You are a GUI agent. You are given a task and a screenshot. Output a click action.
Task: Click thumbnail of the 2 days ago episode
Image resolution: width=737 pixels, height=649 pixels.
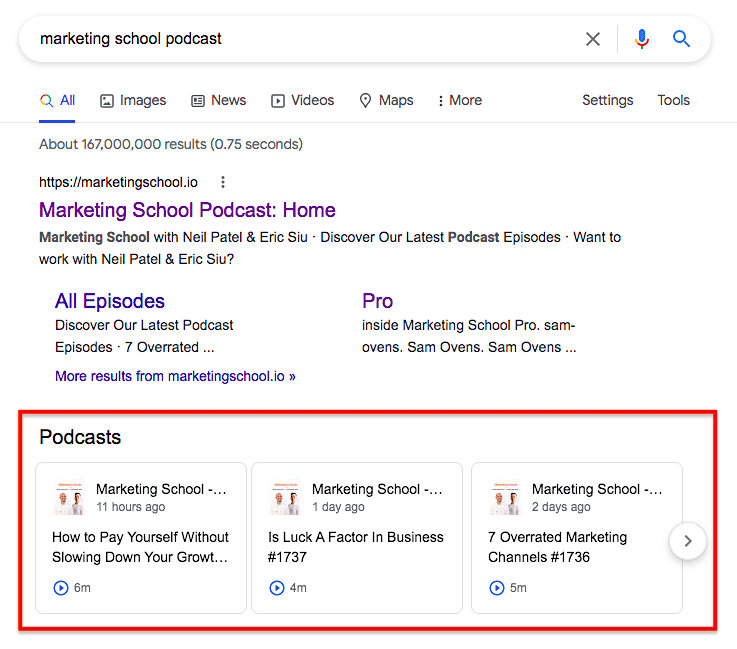pyautogui.click(x=506, y=498)
